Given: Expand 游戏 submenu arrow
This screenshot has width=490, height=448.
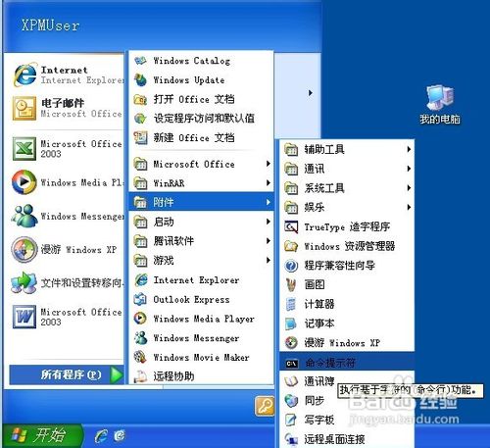Looking at the screenshot, I should (269, 260).
